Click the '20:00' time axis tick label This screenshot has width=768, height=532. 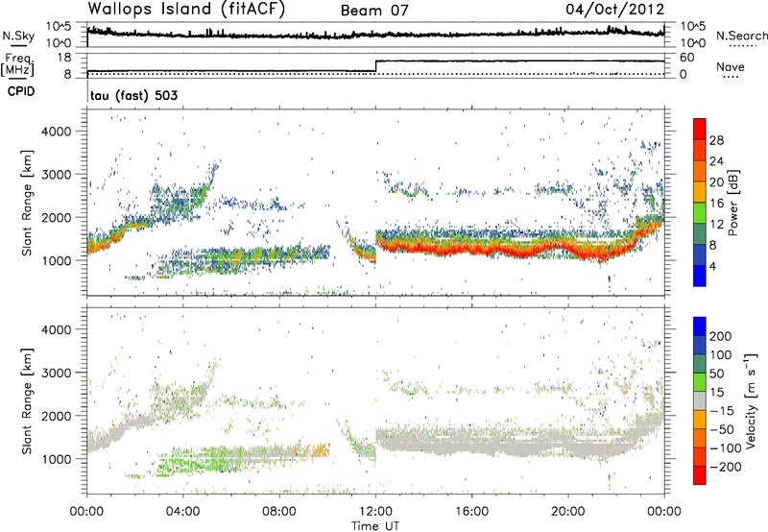pos(568,512)
